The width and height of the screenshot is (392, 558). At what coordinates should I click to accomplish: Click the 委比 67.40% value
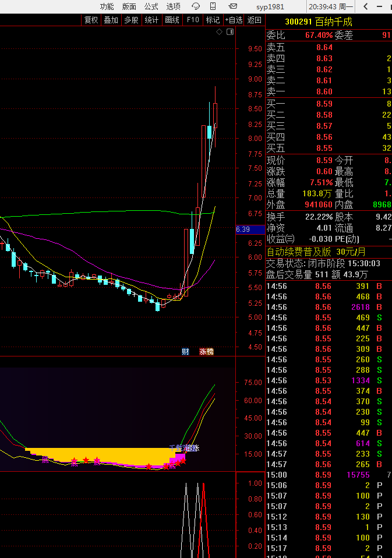(319, 35)
